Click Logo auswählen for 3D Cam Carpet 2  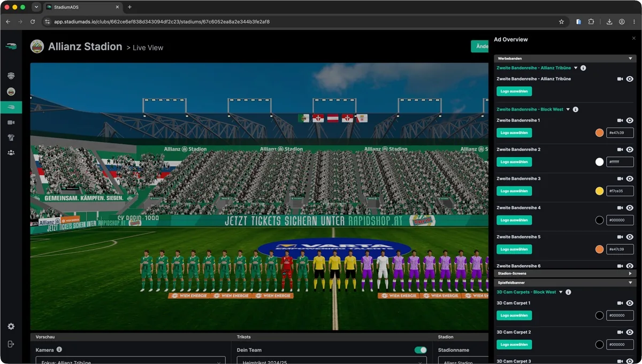point(514,345)
